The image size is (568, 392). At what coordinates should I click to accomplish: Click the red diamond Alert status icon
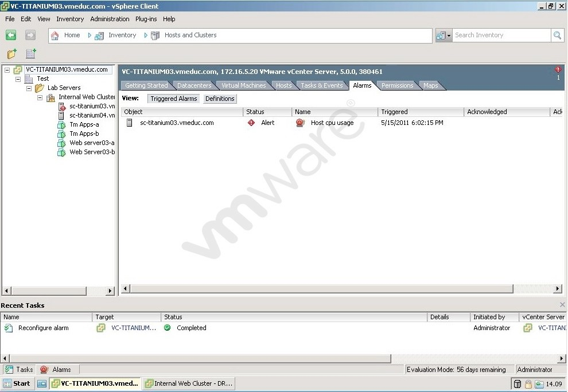251,123
